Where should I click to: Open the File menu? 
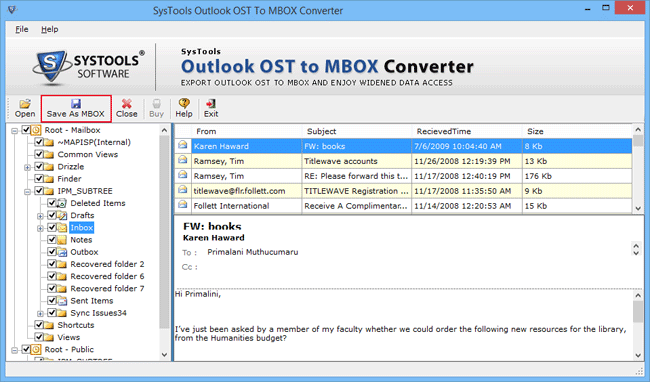(22, 29)
